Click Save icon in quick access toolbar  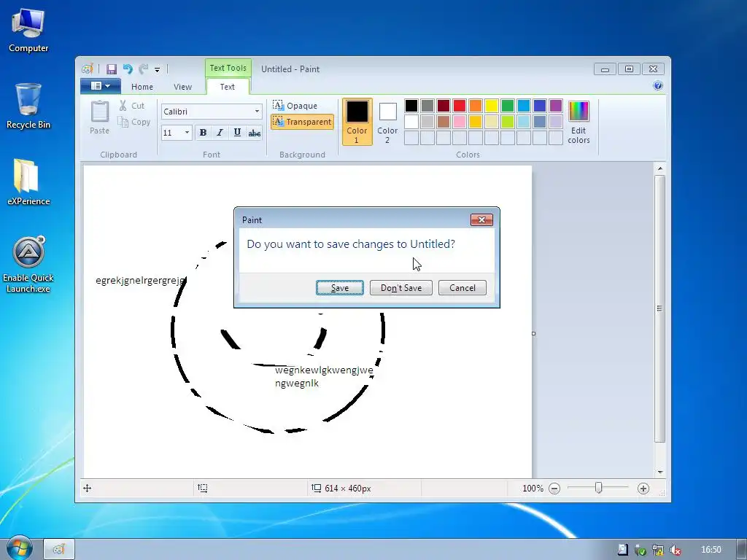111,69
